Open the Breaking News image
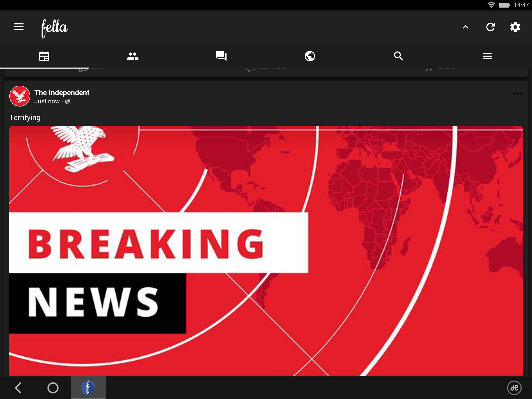 point(266,251)
